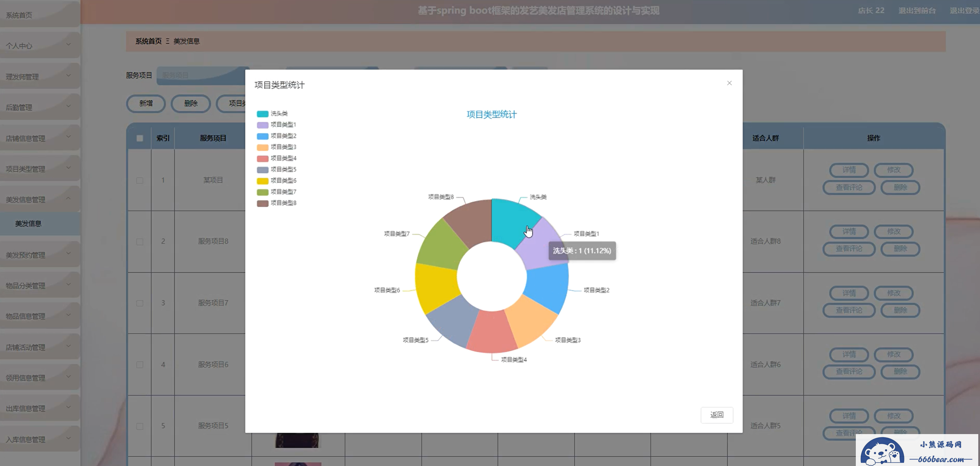This screenshot has width=980, height=466.
Task: Click 服务项目 column header
Action: 213,138
